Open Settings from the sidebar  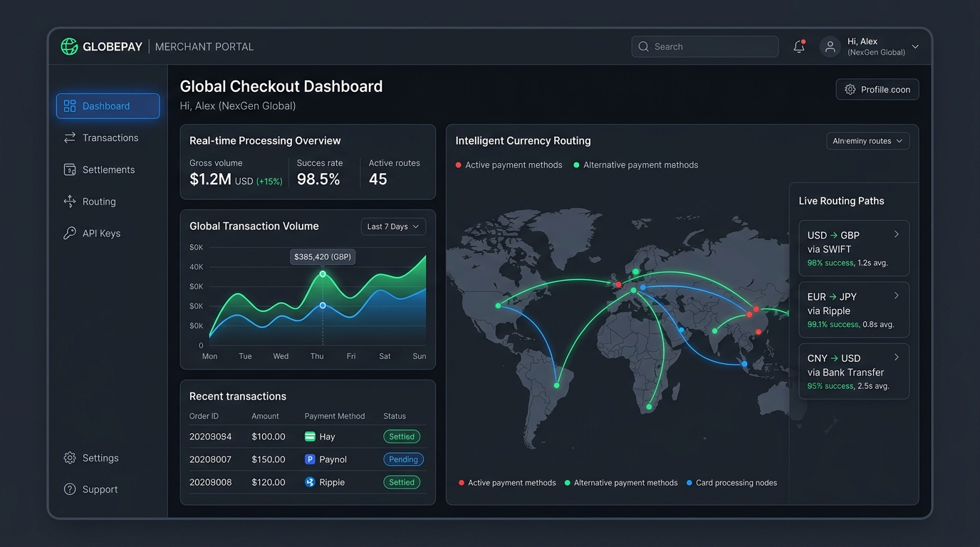(108, 458)
